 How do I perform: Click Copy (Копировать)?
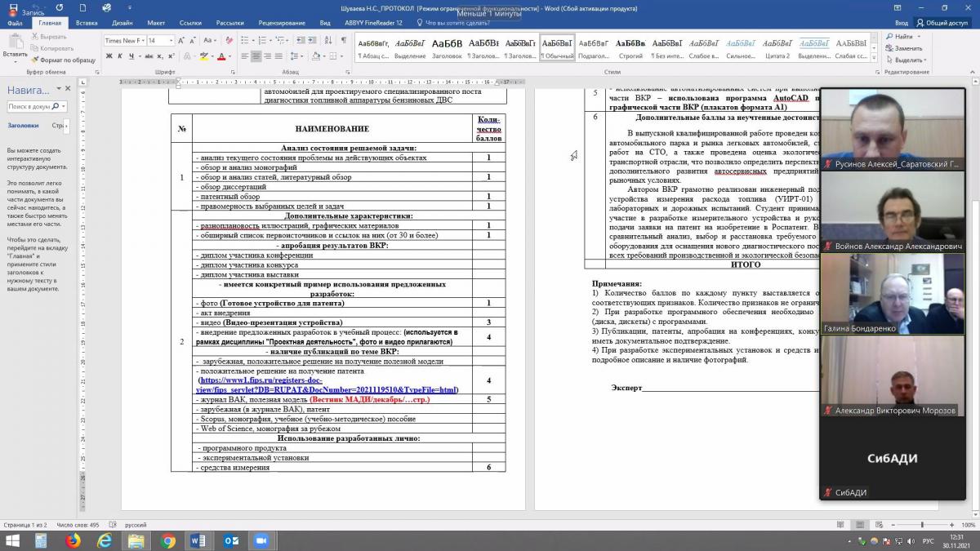click(51, 48)
